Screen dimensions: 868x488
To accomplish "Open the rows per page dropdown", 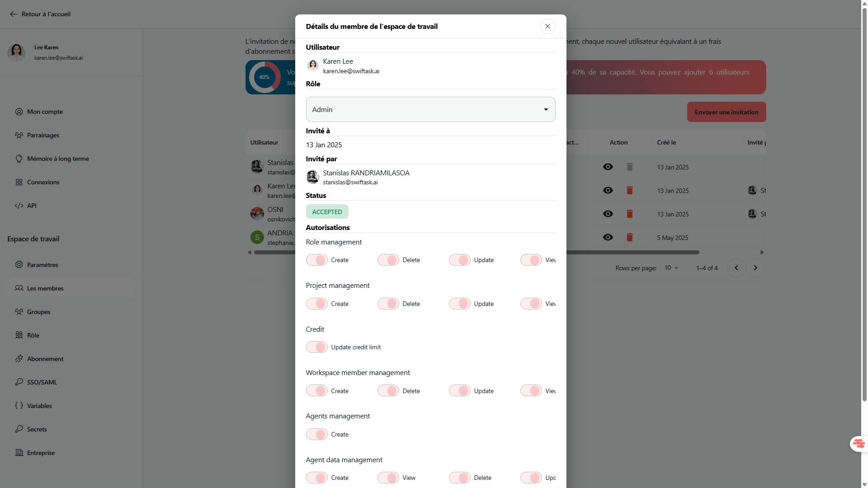I will click(x=671, y=268).
